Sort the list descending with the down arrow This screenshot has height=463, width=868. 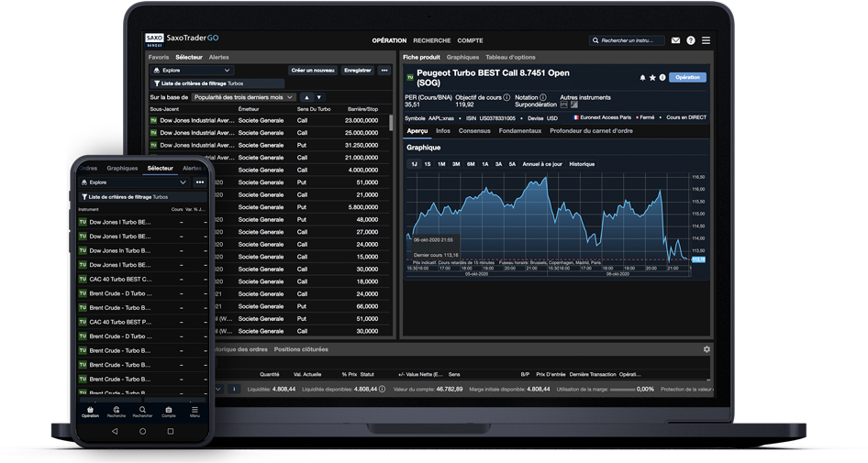click(x=319, y=97)
